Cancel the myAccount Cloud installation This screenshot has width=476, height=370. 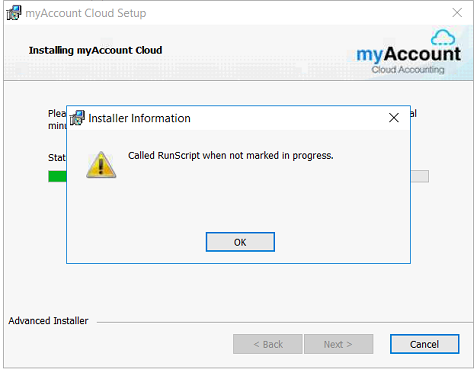[x=424, y=344]
